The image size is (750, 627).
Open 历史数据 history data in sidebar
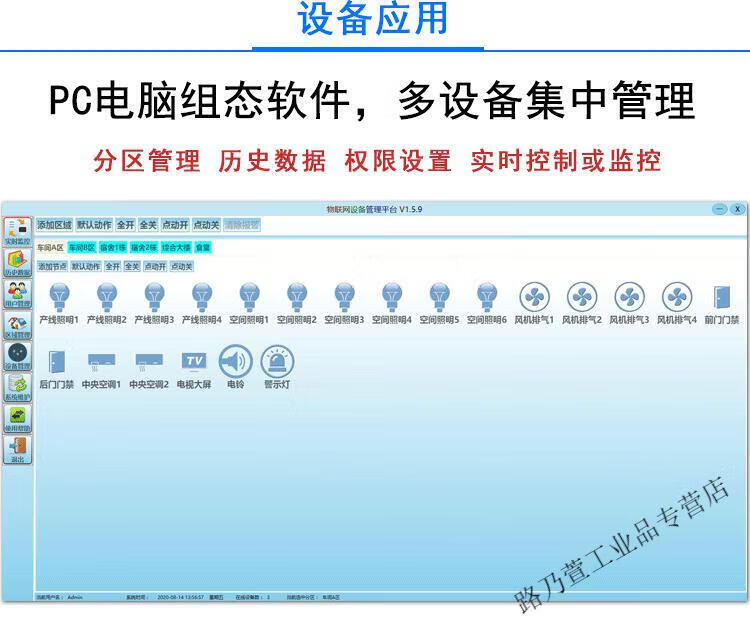[17, 263]
